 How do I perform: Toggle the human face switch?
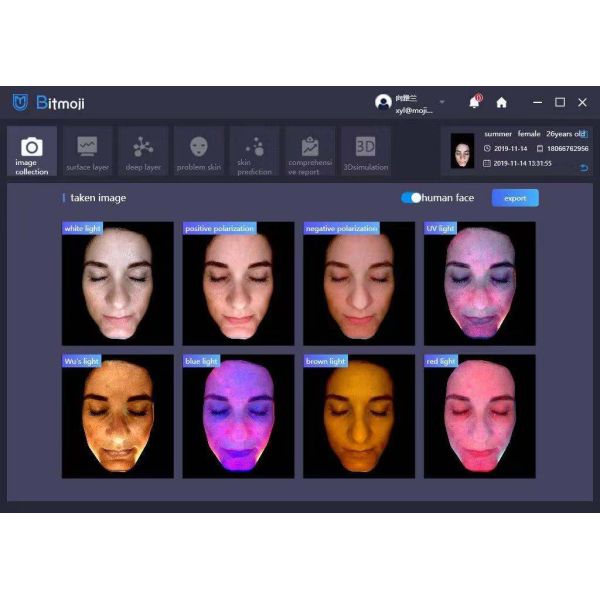411,198
